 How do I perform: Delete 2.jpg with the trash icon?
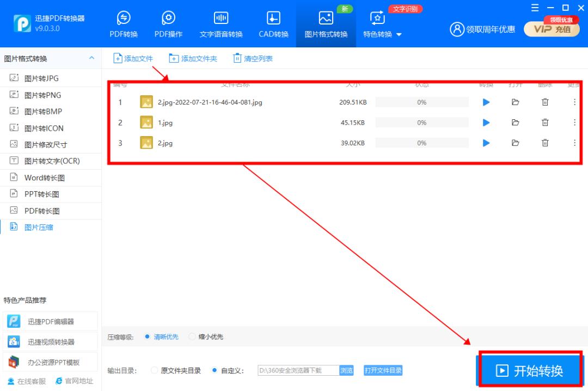tap(545, 143)
